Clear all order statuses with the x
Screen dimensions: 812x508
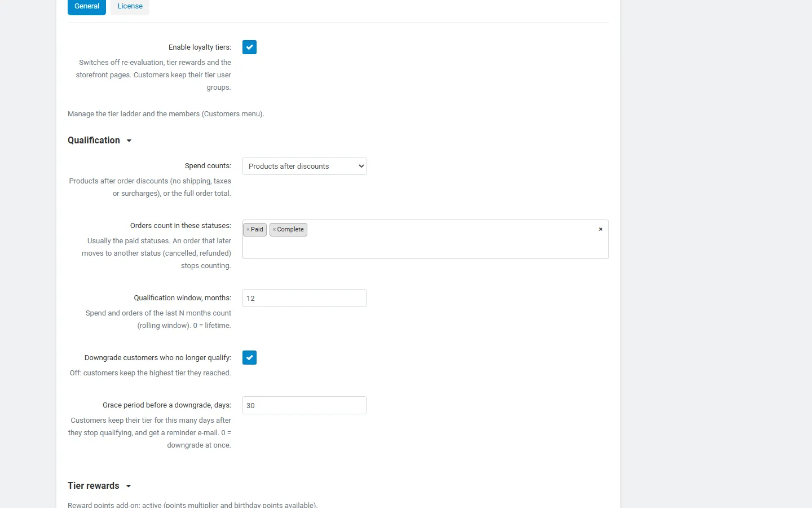[601, 229]
